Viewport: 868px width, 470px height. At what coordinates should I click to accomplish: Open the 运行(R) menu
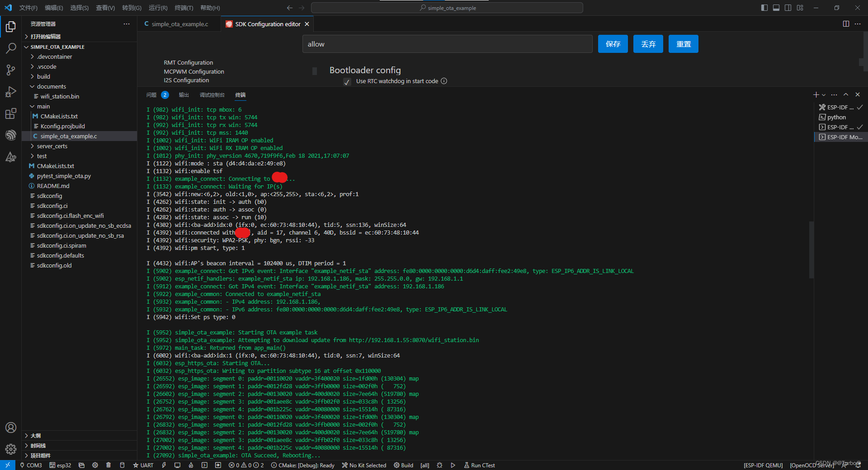pyautogui.click(x=158, y=8)
